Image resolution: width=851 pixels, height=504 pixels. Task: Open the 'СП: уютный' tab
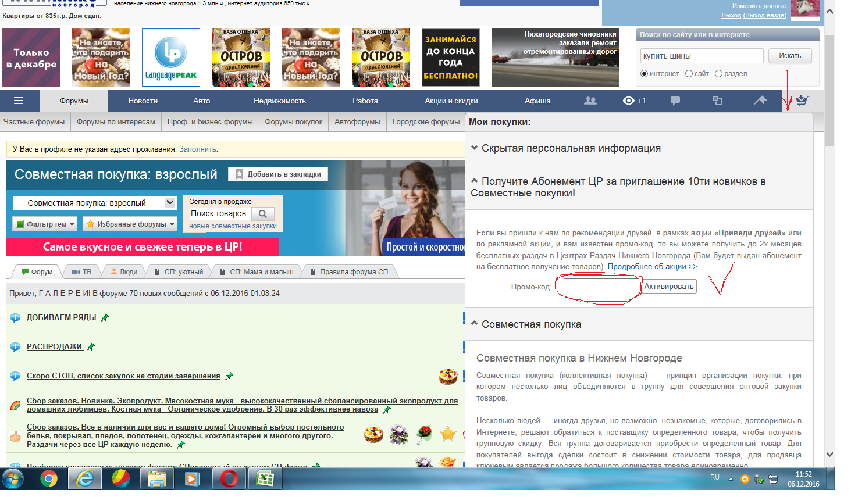(x=179, y=271)
